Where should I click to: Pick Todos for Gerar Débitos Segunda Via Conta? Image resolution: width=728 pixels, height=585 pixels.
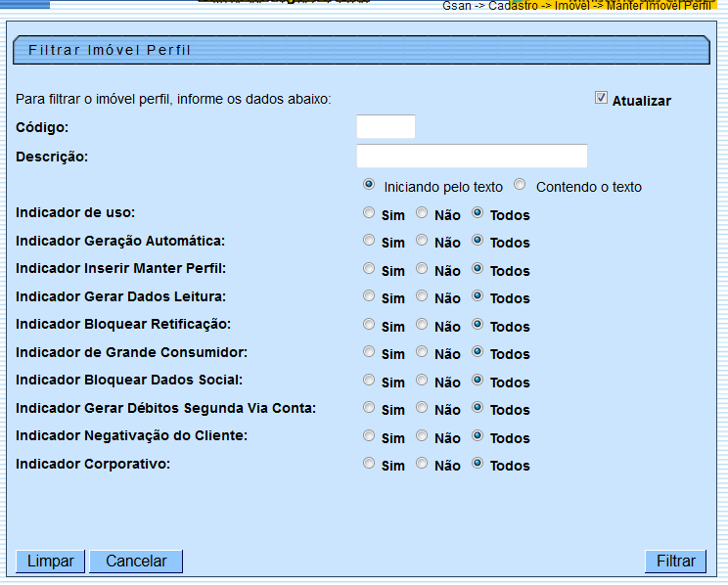tap(478, 407)
